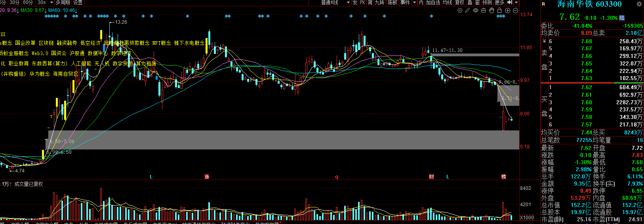Switch to the 60分 period tab
The image size is (644, 224).
28,2
